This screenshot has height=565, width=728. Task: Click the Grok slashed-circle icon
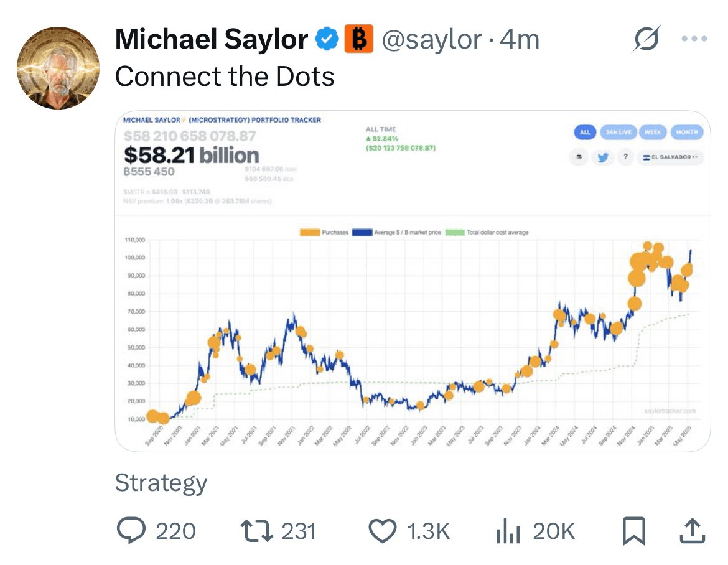pyautogui.click(x=646, y=39)
